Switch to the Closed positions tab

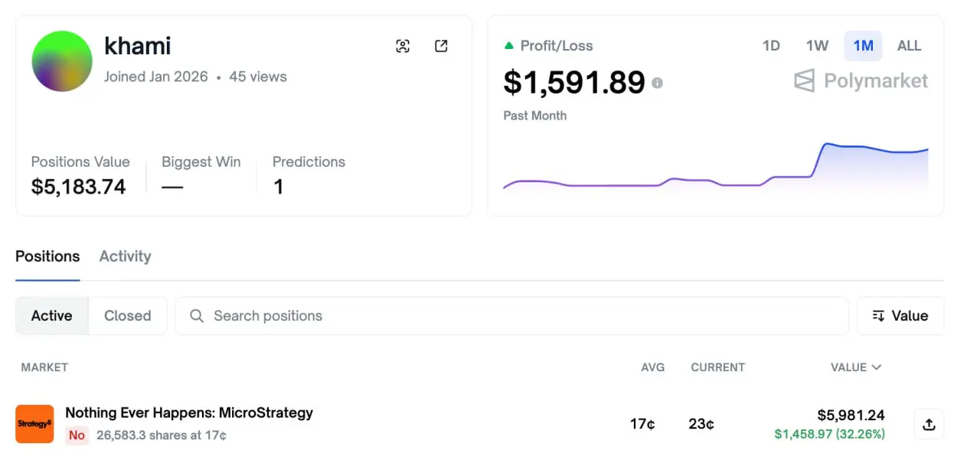point(127,316)
